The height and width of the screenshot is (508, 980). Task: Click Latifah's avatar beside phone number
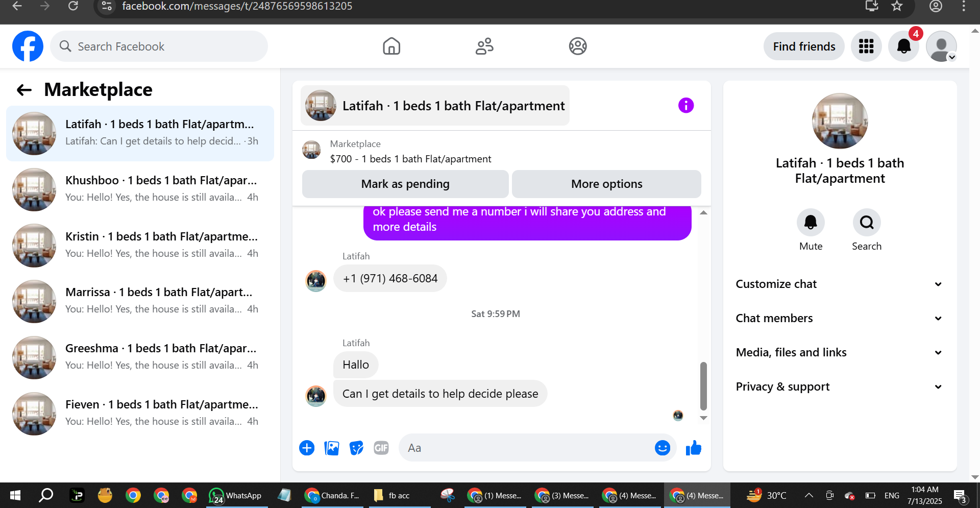[316, 281]
